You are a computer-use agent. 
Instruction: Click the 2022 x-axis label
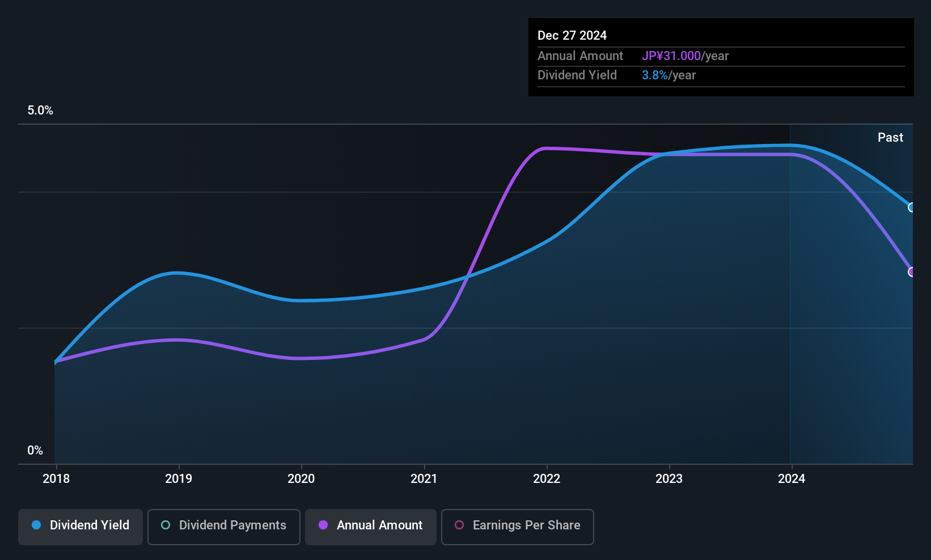point(547,479)
